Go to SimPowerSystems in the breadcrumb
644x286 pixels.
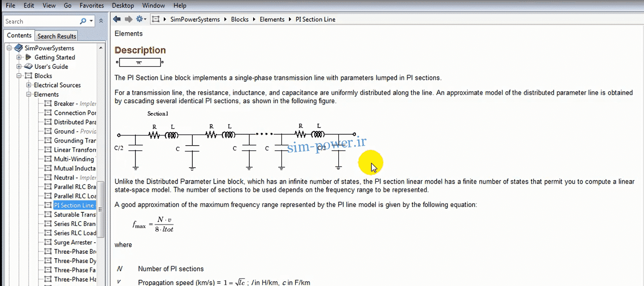pyautogui.click(x=195, y=19)
